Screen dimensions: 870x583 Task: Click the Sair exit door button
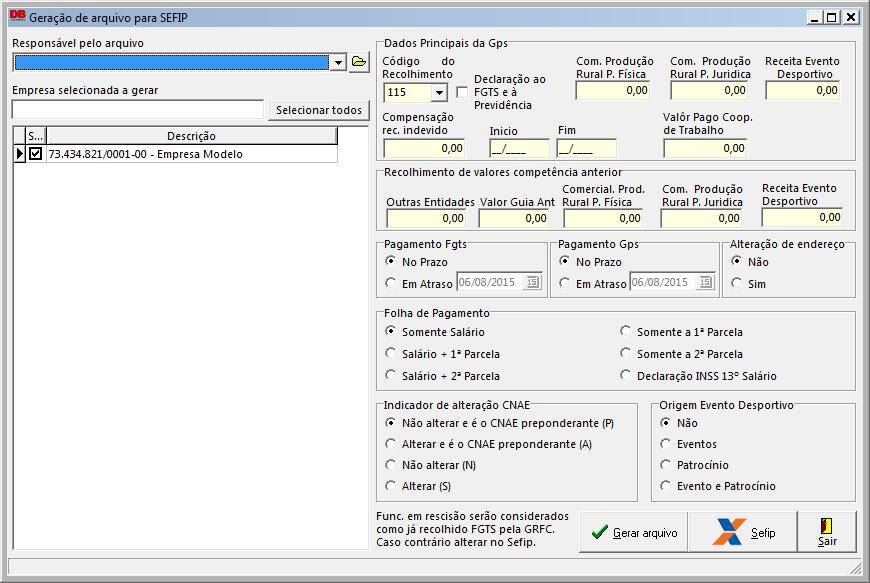[827, 532]
